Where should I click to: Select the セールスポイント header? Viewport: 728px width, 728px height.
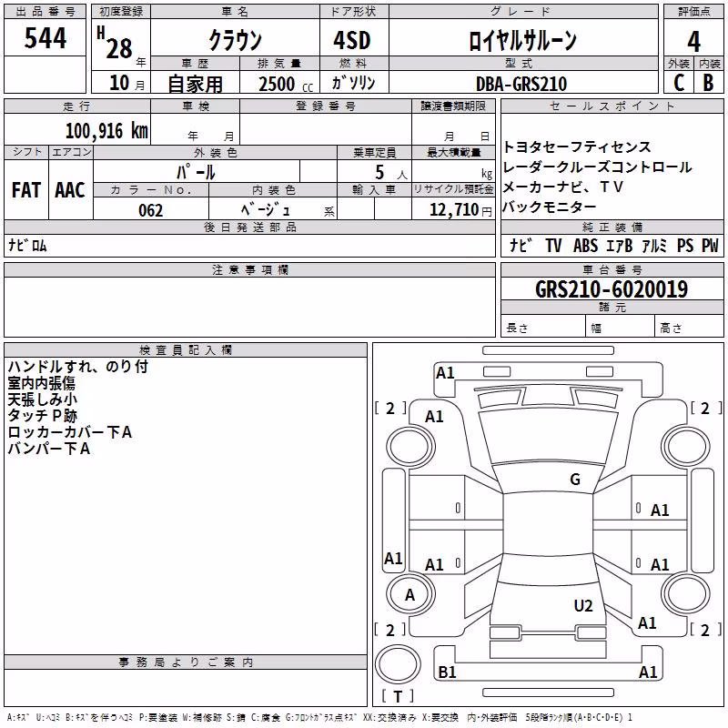[x=612, y=106]
